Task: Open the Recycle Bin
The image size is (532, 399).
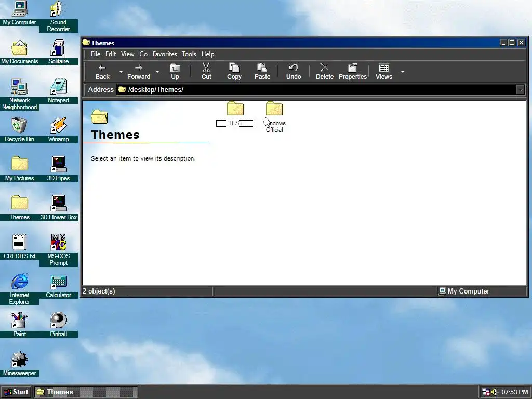Action: pyautogui.click(x=19, y=130)
